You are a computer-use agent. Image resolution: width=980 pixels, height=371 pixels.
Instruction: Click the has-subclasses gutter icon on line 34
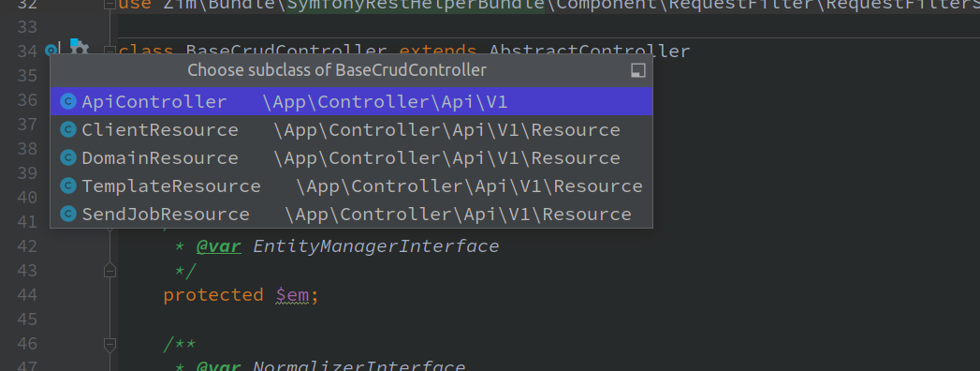pos(51,50)
